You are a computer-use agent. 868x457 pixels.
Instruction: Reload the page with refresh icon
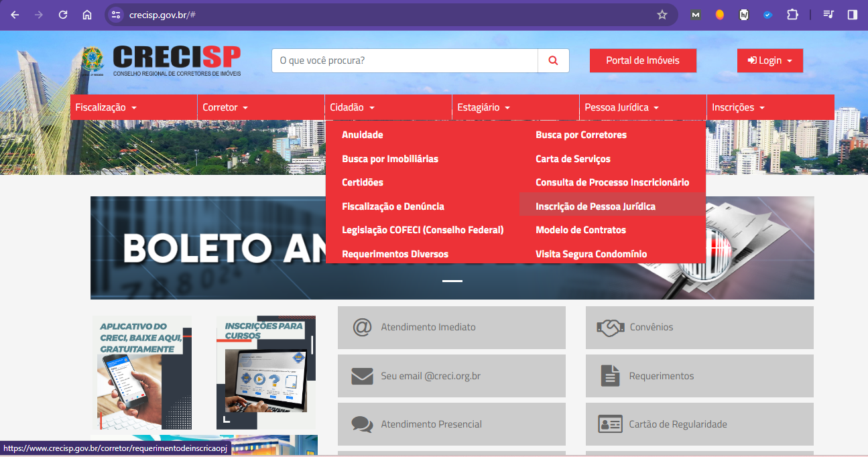coord(63,15)
